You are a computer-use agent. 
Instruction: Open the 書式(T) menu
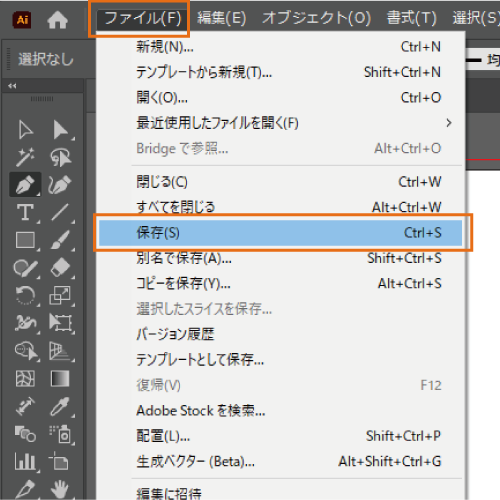tap(411, 18)
